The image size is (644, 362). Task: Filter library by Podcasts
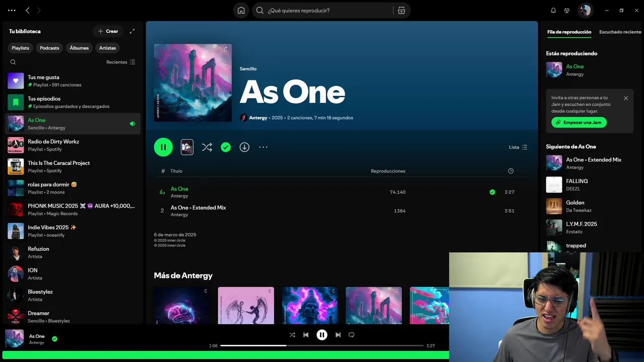pyautogui.click(x=49, y=48)
